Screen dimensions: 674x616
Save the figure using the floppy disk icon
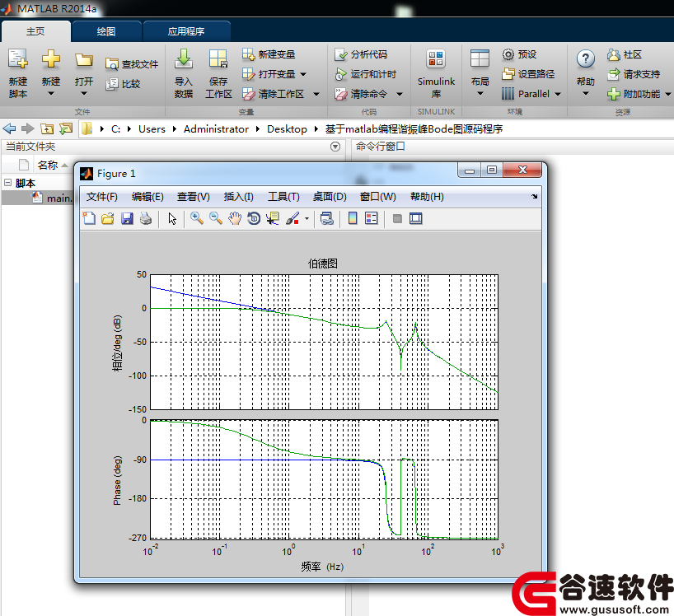pyautogui.click(x=127, y=219)
